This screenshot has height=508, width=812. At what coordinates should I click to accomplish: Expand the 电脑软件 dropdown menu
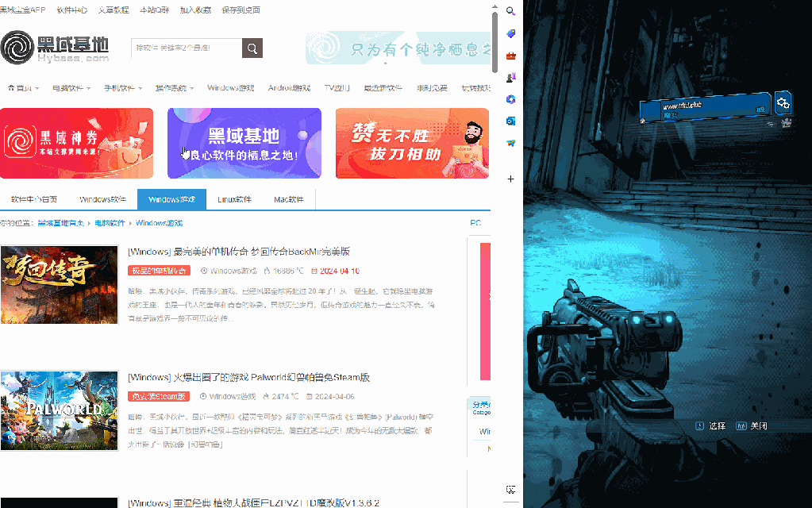click(x=71, y=88)
